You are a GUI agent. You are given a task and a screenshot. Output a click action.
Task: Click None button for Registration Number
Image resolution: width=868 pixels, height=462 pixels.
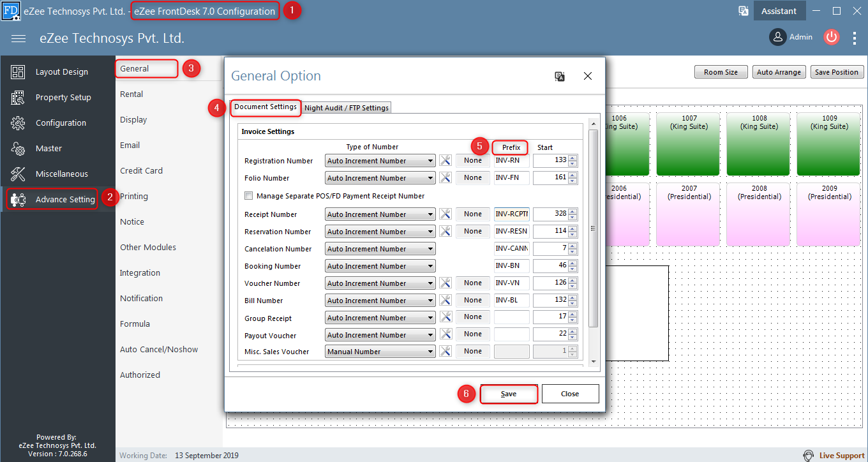point(473,161)
